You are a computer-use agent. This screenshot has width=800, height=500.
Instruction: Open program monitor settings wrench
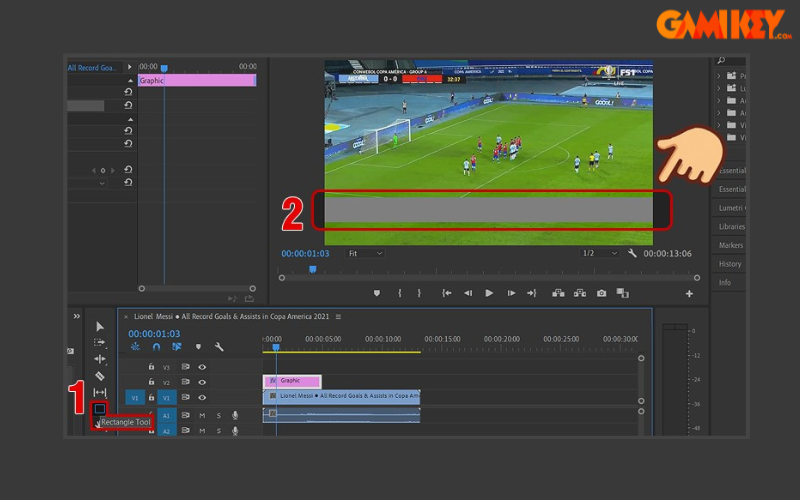point(632,253)
